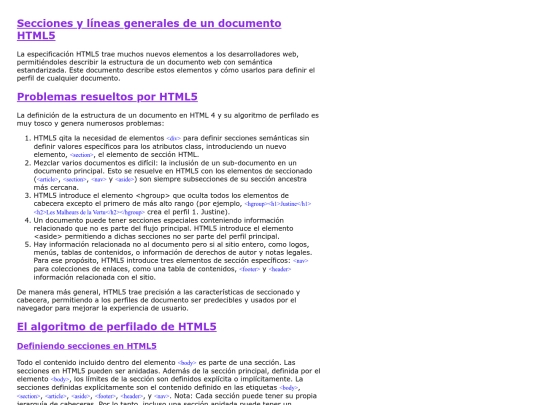Follow 'El algoritmo de perfilado de HTML5' heading

coord(116,326)
